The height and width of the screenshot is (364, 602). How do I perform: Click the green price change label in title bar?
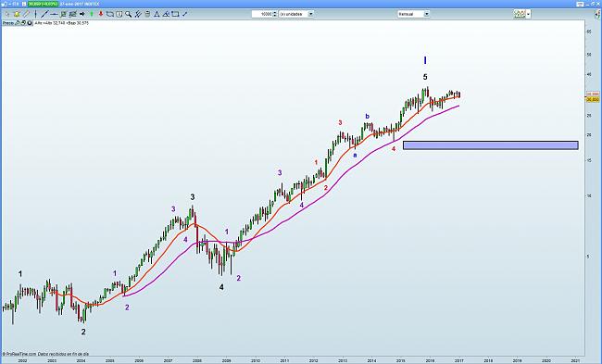(43, 4)
